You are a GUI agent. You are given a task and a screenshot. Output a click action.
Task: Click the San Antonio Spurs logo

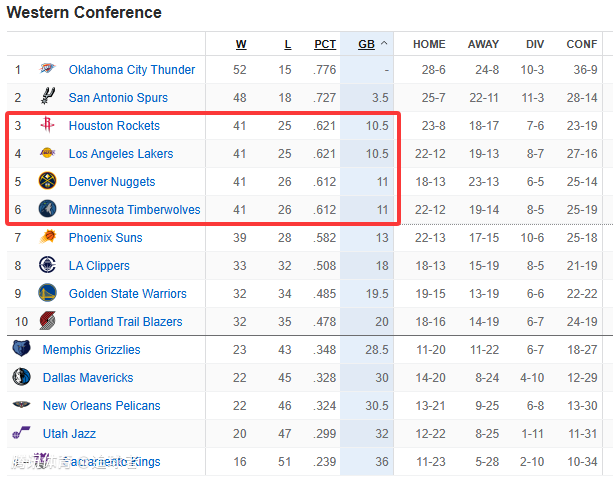(47, 98)
